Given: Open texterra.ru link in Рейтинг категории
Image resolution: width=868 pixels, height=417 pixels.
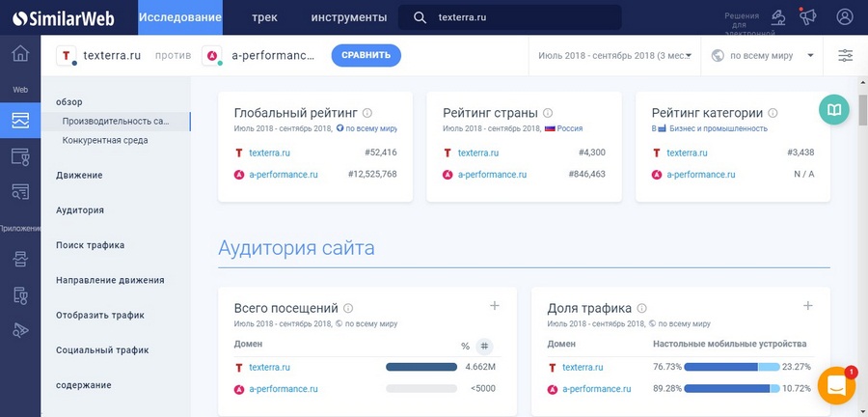Looking at the screenshot, I should 687,153.
